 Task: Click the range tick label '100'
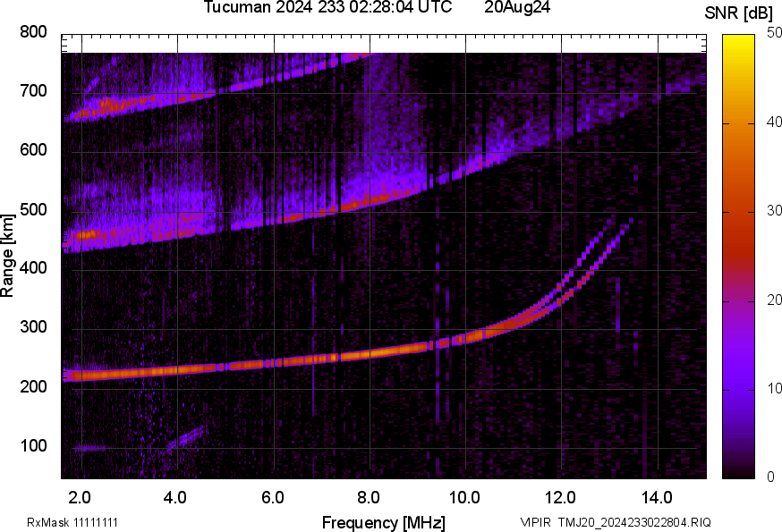(x=33, y=445)
